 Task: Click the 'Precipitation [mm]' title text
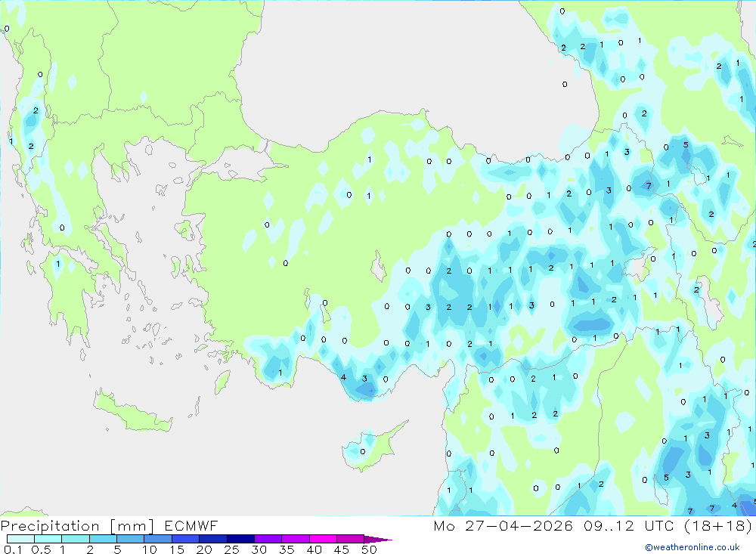click(77, 526)
